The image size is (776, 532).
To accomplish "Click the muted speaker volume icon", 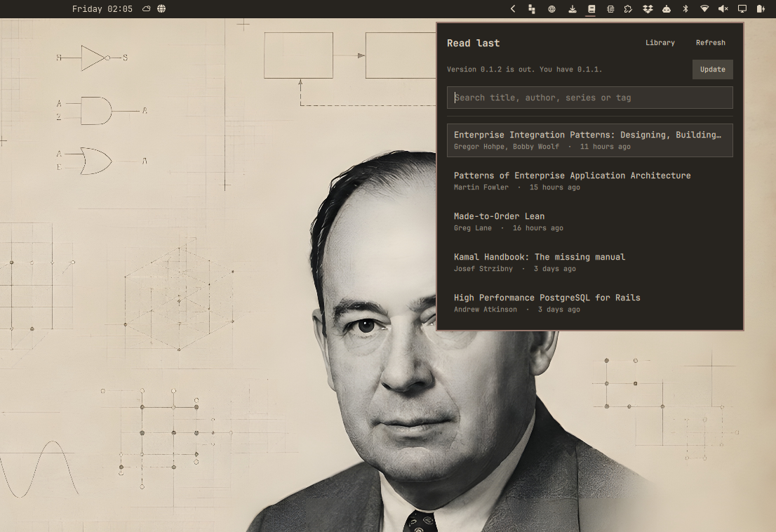I will click(723, 9).
